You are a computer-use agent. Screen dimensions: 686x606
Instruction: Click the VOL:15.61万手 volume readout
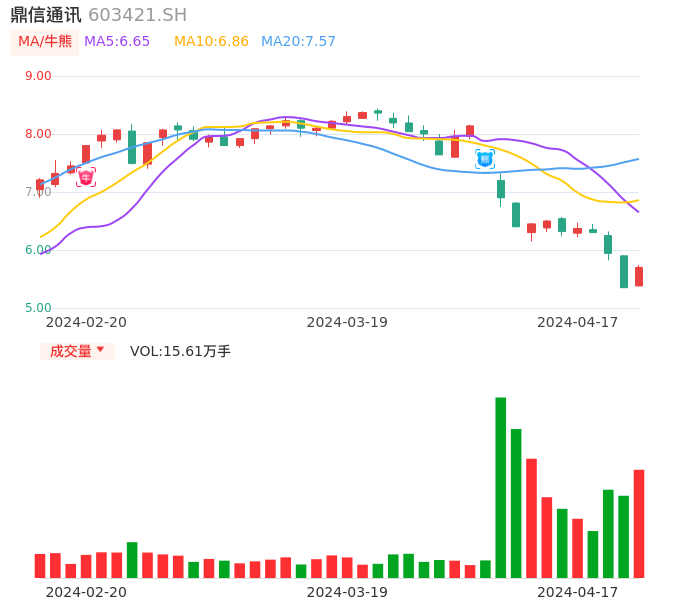180,351
